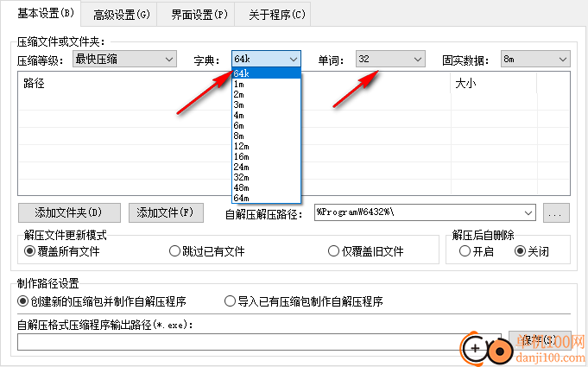Screen dimensions: 588x367
Task: Browse for extraction path with ... button
Action: [x=557, y=213]
